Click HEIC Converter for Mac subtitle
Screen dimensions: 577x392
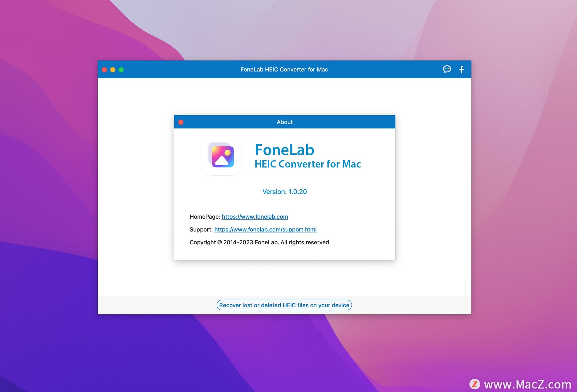click(308, 164)
